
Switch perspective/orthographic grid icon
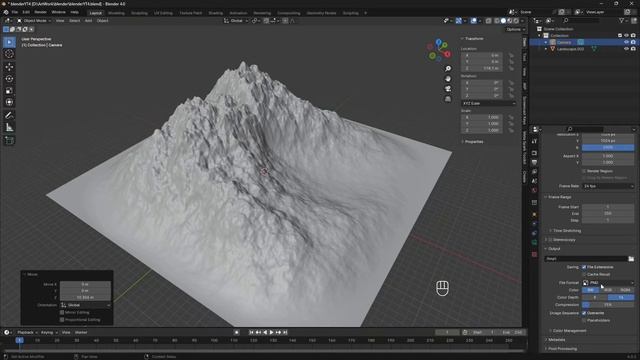448,99
